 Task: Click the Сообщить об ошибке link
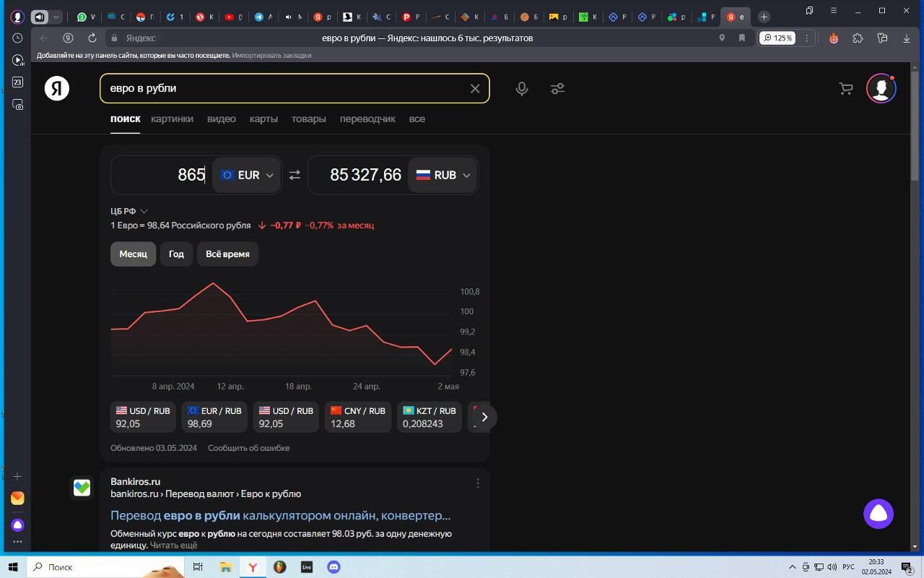coord(248,448)
